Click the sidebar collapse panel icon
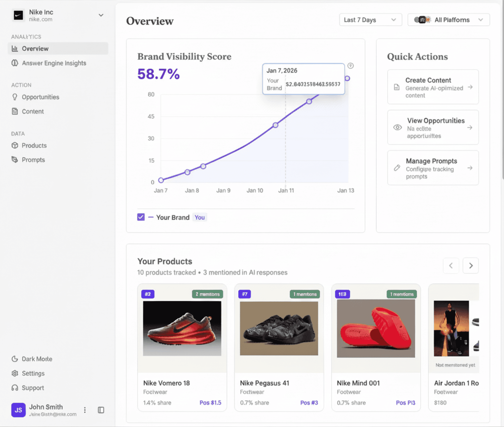This screenshot has width=504, height=427. coord(101,410)
